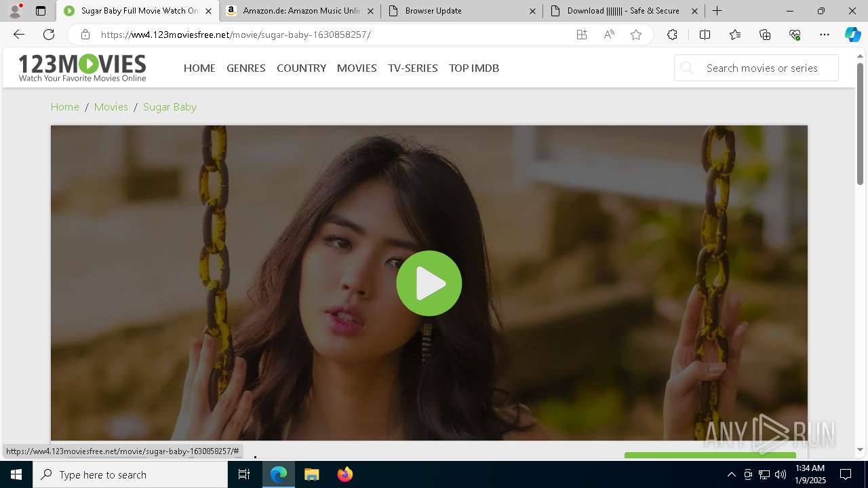Click the address bar URL
Screen dimensions: 868x488
click(x=235, y=35)
